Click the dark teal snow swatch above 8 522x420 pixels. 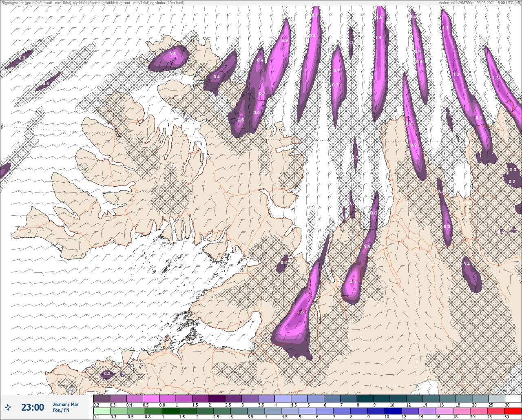365,398
